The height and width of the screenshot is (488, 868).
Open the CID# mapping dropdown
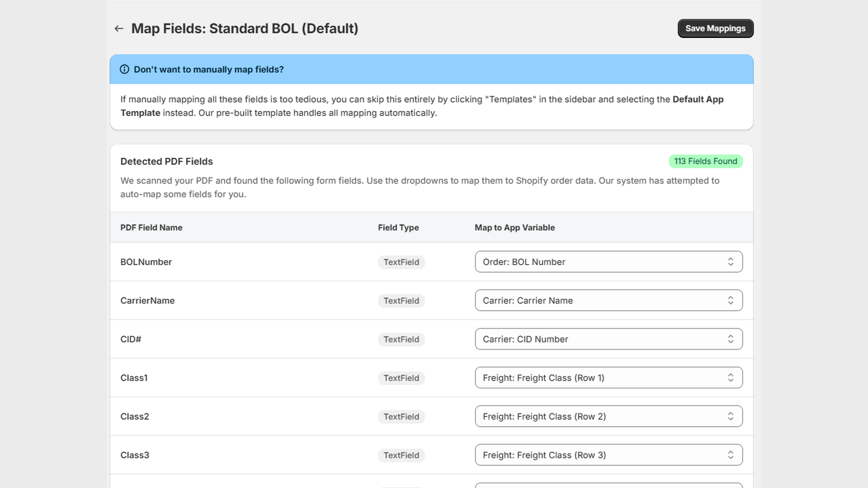coord(609,339)
